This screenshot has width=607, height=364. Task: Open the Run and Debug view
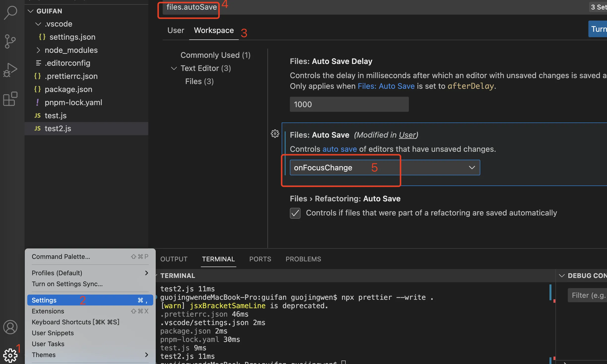(x=10, y=70)
